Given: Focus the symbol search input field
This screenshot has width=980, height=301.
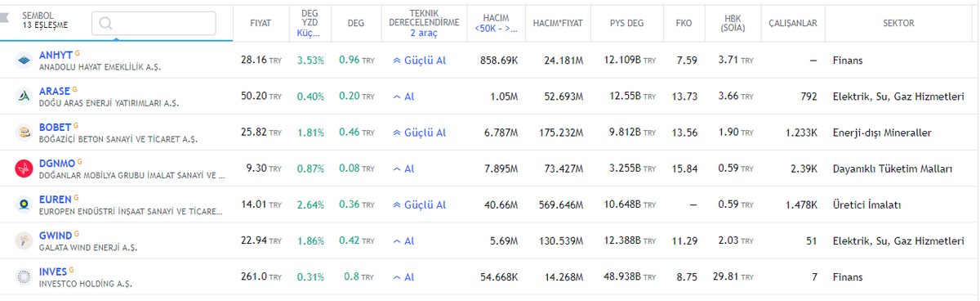Looking at the screenshot, I should (x=154, y=23).
